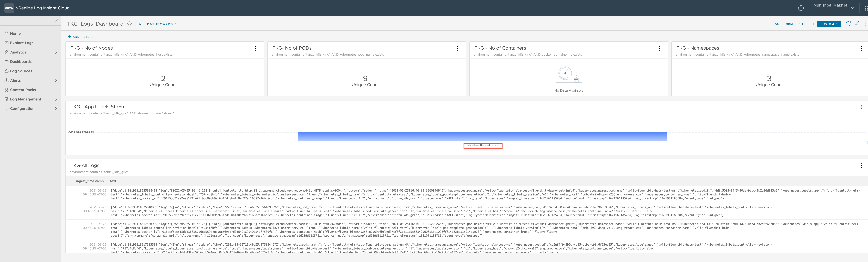Open Configuration in sidebar

coord(22,109)
